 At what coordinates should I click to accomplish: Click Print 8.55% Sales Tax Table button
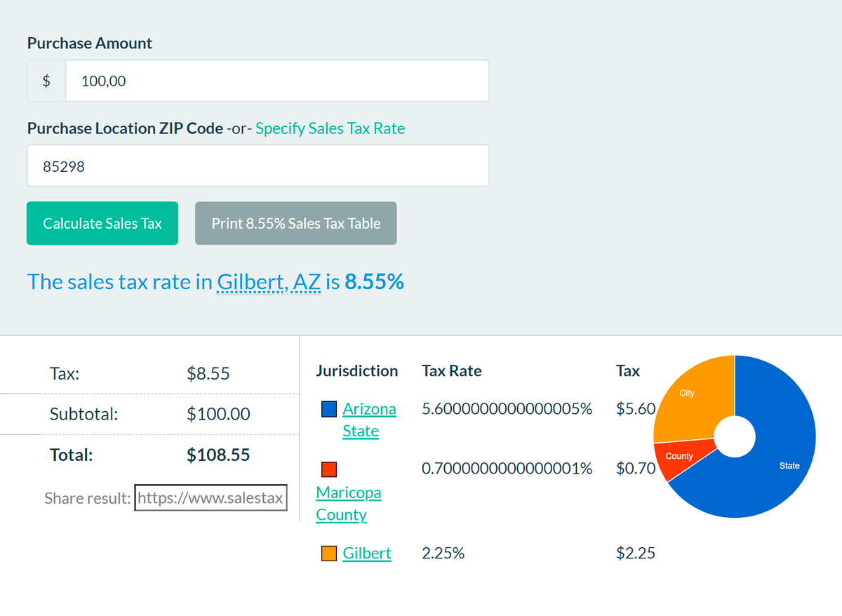(x=295, y=224)
